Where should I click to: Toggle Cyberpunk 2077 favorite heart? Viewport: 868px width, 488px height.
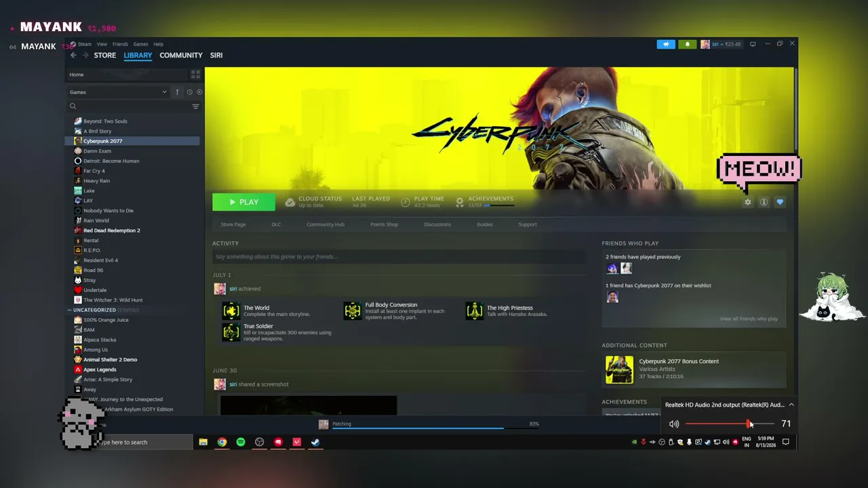click(780, 202)
